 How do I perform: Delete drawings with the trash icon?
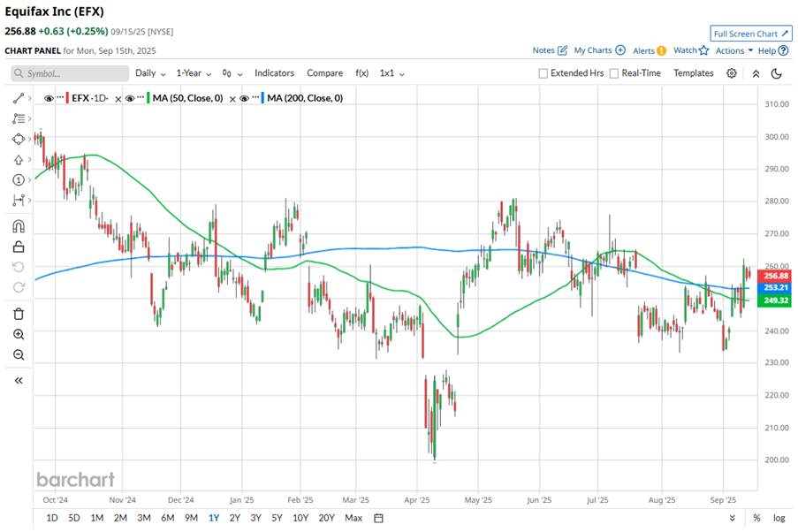(19, 314)
